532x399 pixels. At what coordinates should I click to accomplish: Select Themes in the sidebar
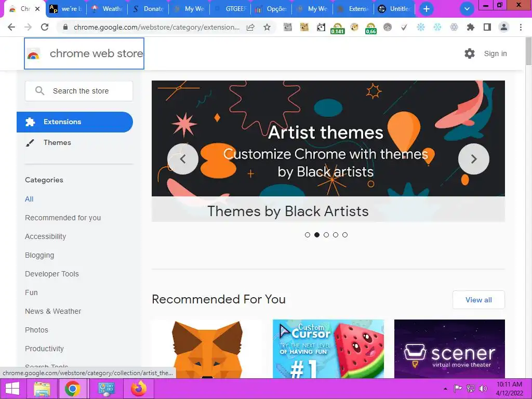click(57, 142)
